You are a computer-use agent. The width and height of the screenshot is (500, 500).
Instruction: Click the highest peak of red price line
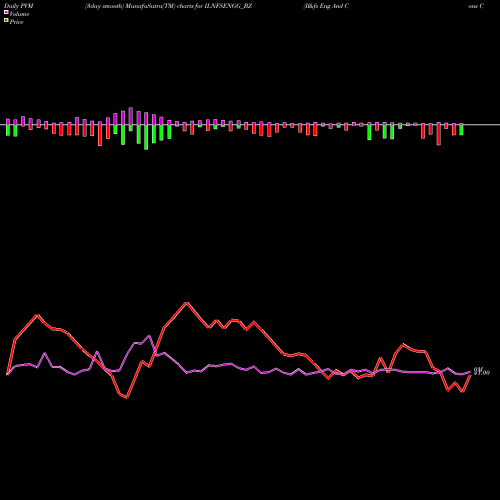[x=187, y=303]
